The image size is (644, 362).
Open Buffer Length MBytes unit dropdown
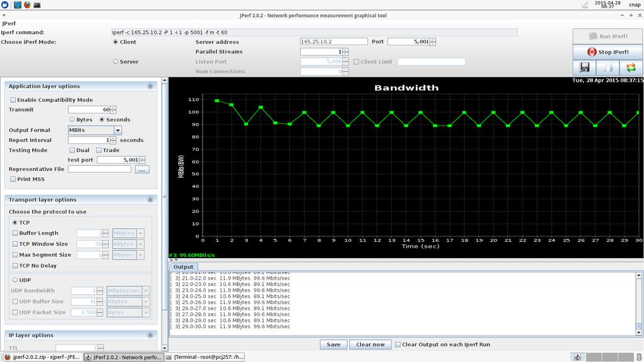140,233
